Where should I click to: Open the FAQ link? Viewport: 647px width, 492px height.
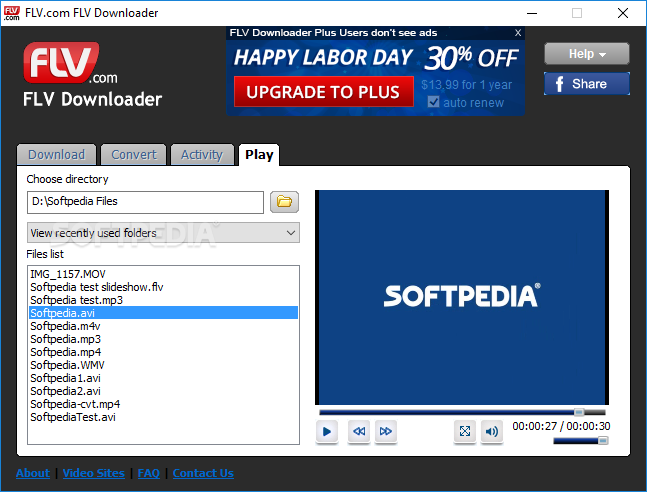tap(149, 473)
